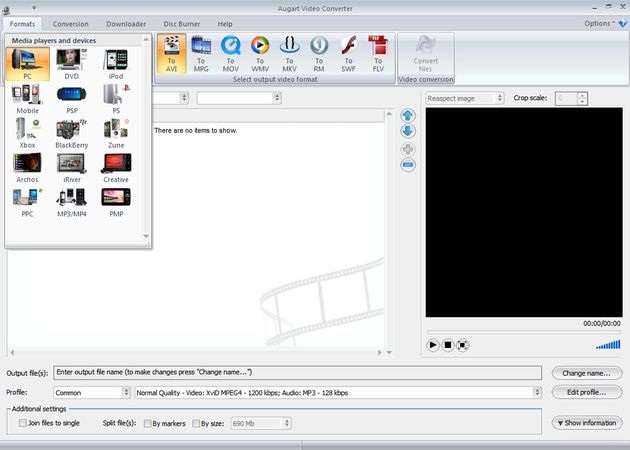The height and width of the screenshot is (450, 630).
Task: Switch to the Conversion tab
Action: point(71,24)
